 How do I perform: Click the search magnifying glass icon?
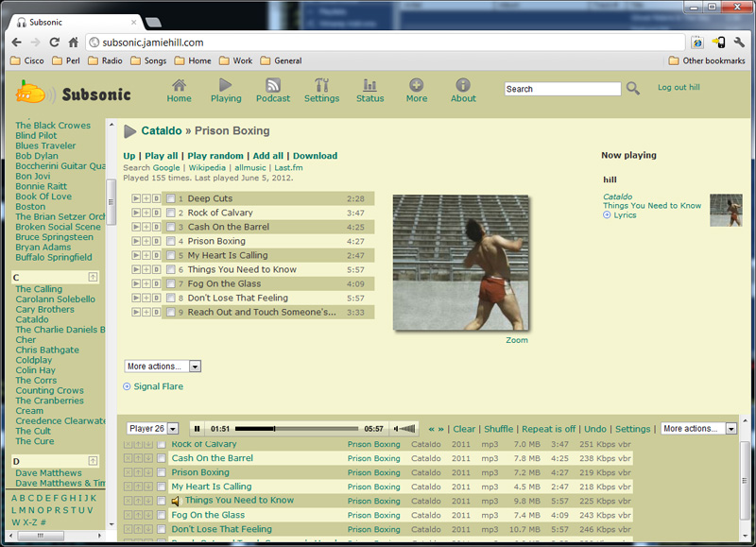point(632,88)
